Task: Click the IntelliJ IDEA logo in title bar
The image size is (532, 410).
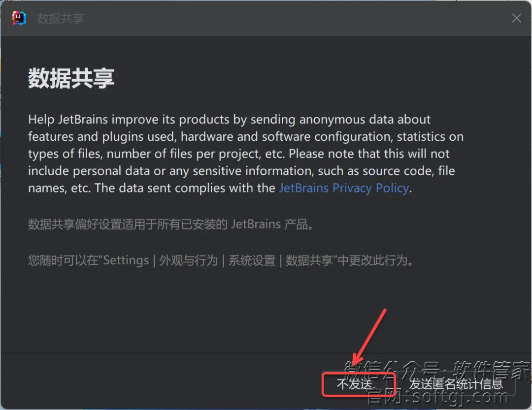Action: click(19, 18)
